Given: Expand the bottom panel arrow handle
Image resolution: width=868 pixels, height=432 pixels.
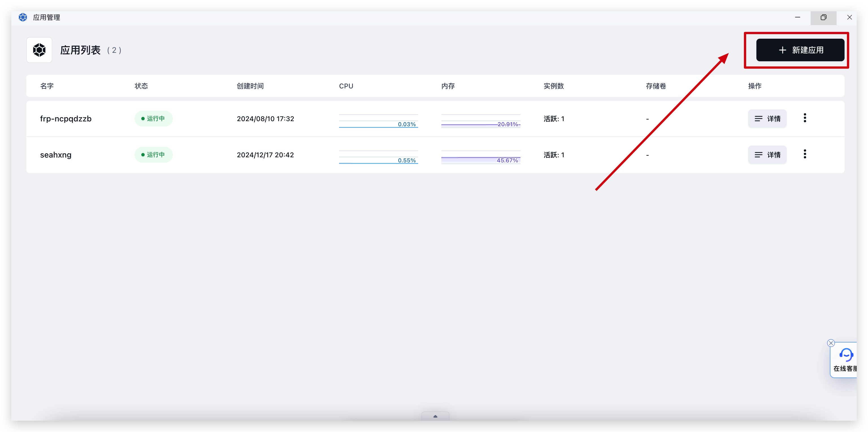Looking at the screenshot, I should 435,416.
